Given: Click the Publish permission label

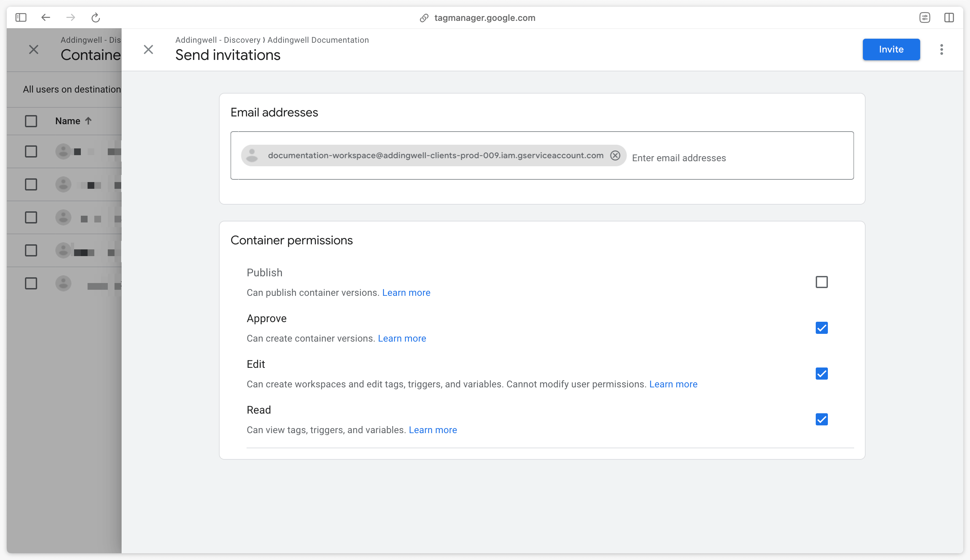Looking at the screenshot, I should coord(264,273).
